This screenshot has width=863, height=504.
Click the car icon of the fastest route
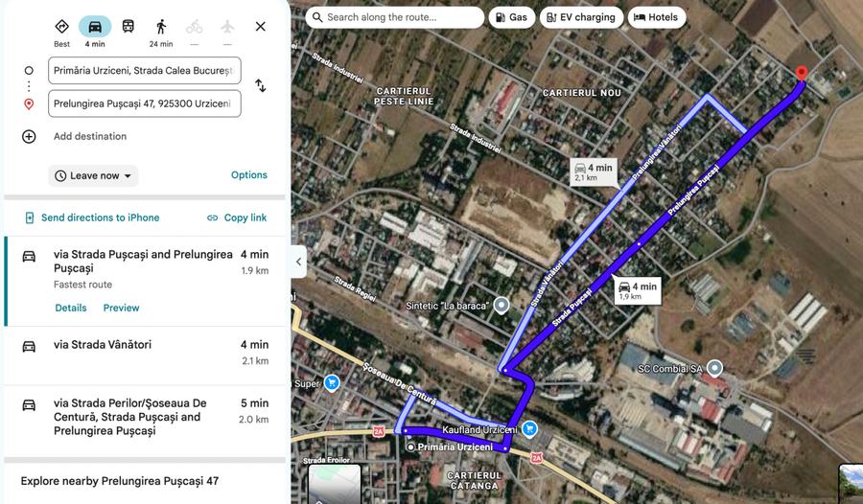pyautogui.click(x=29, y=256)
